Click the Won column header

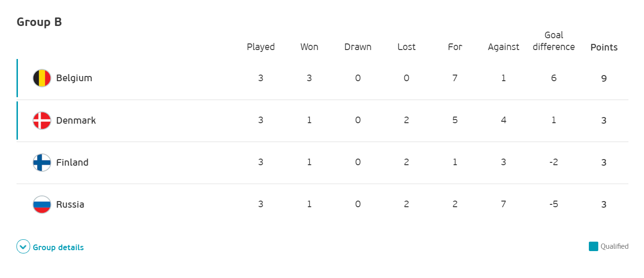[x=309, y=47]
